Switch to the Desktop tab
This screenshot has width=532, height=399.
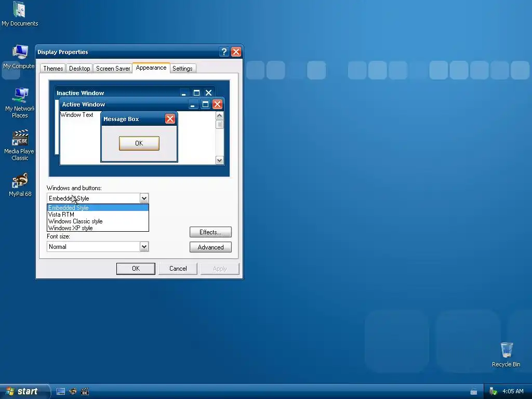[79, 69]
